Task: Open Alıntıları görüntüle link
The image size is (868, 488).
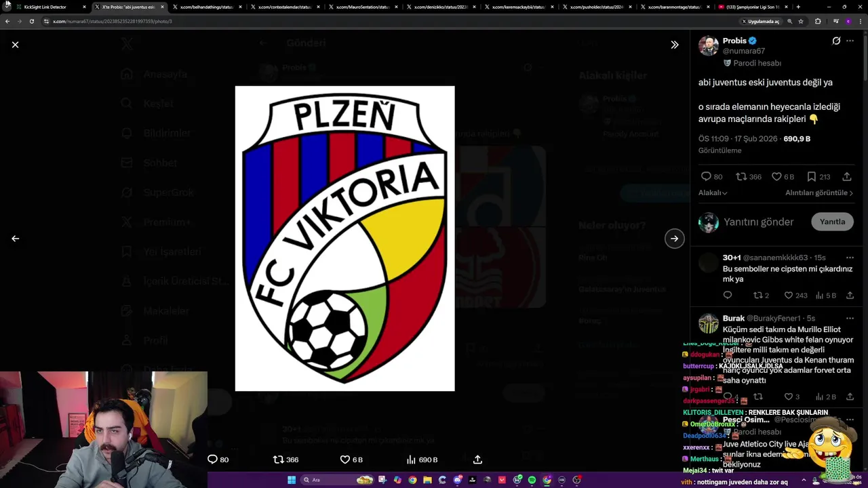Action: (819, 192)
